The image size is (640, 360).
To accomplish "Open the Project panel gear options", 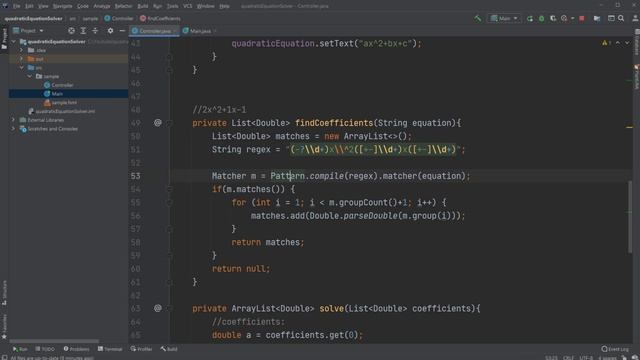I will click(x=110, y=31).
